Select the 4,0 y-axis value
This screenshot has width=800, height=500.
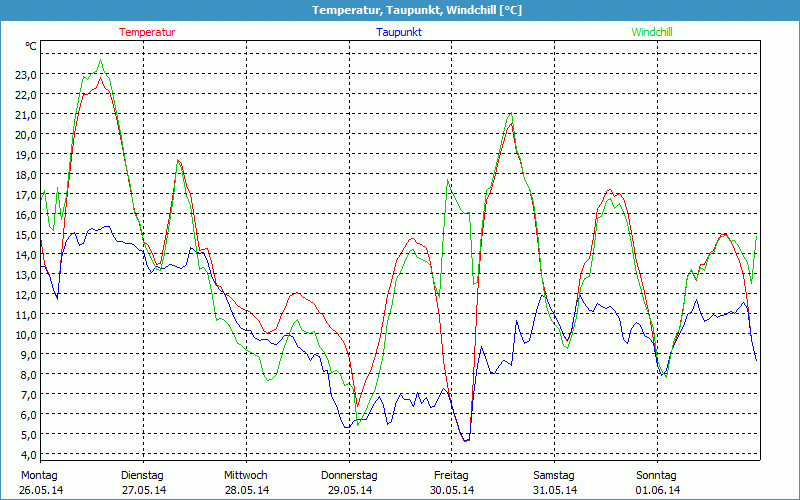coord(28,455)
